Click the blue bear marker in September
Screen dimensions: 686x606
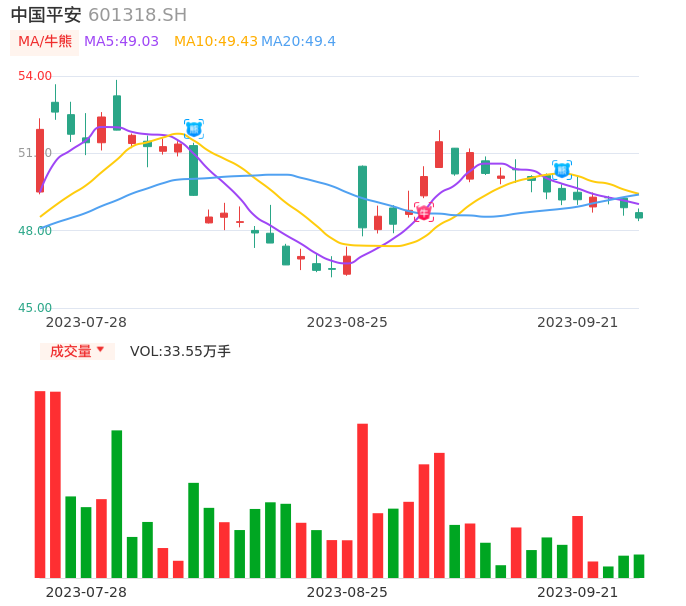(562, 170)
